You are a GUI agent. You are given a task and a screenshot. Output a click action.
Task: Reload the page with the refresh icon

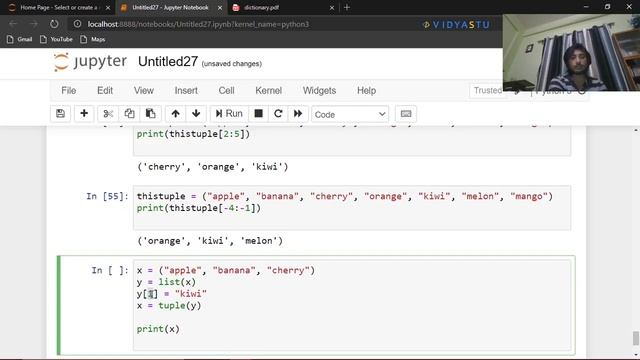click(54, 24)
